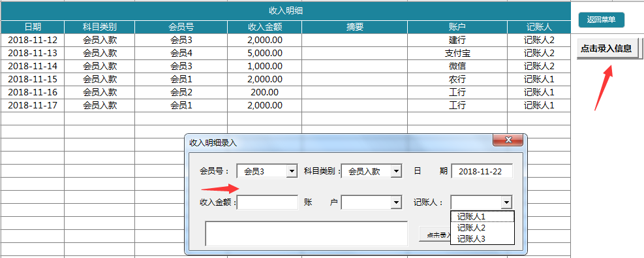Select the 建行 account cell
Screen dimensions: 644x258
[x=457, y=40]
